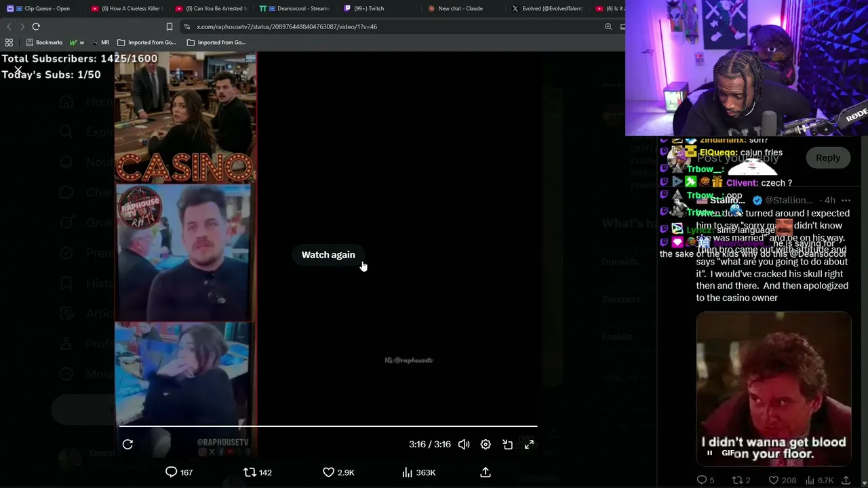
Task: Open the MR bookmark
Action: [x=100, y=42]
